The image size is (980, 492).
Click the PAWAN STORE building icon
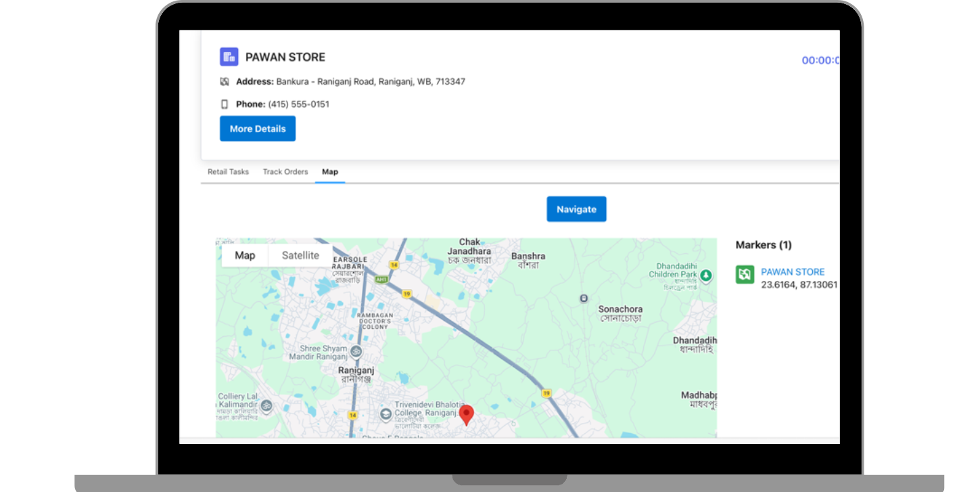pyautogui.click(x=229, y=57)
